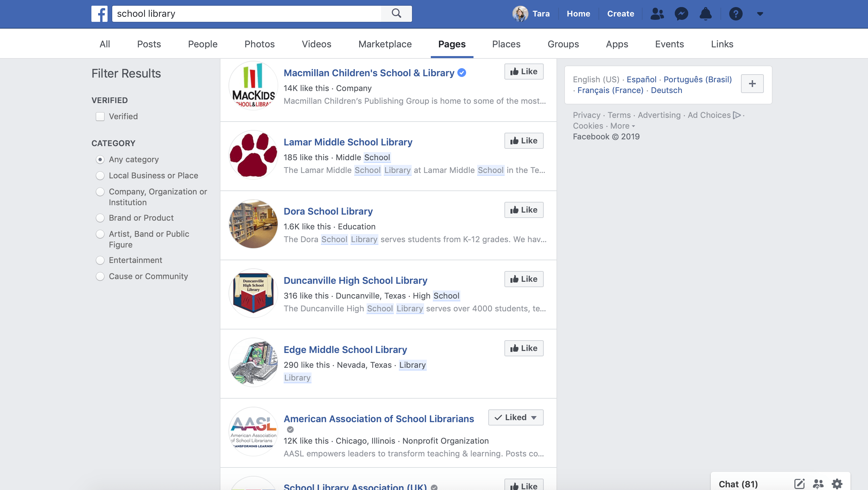
Task: Open chat settings gear icon
Action: pos(837,484)
